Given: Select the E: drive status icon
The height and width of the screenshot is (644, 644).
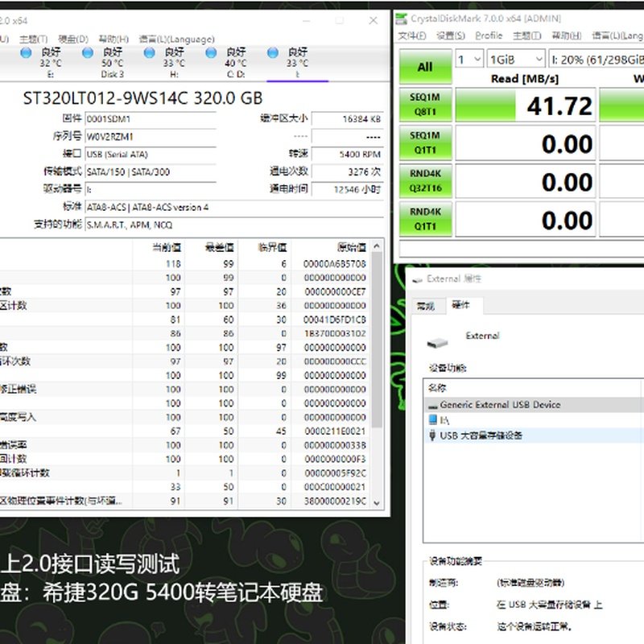Looking at the screenshot, I should pos(26,52).
